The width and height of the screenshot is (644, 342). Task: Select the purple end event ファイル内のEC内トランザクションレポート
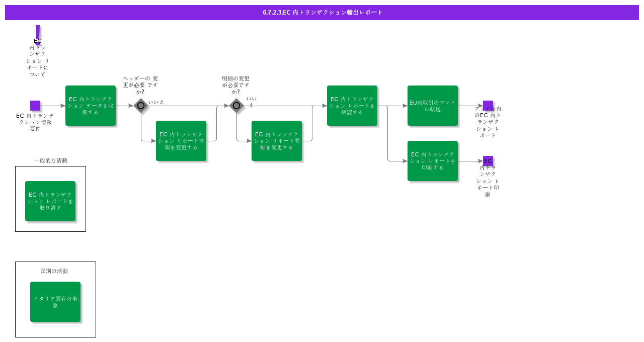coord(488,106)
